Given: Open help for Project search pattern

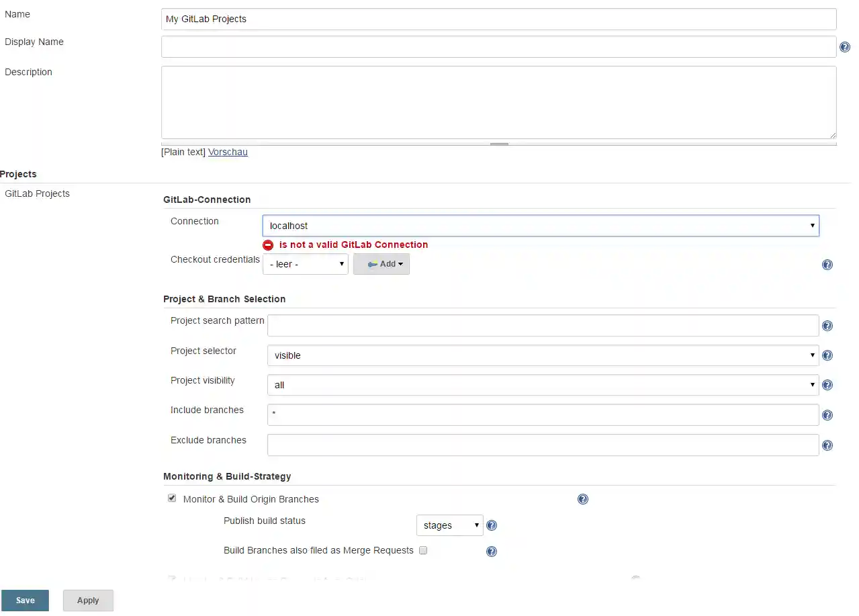Looking at the screenshot, I should [x=827, y=325].
